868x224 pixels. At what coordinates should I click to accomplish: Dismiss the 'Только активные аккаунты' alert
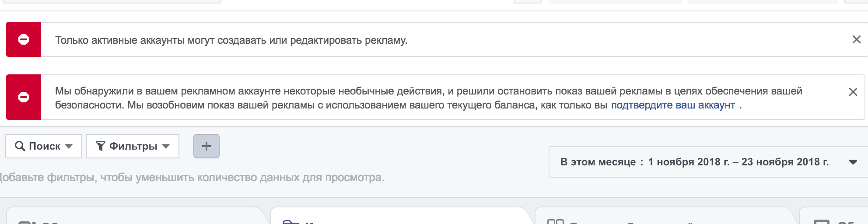(856, 39)
